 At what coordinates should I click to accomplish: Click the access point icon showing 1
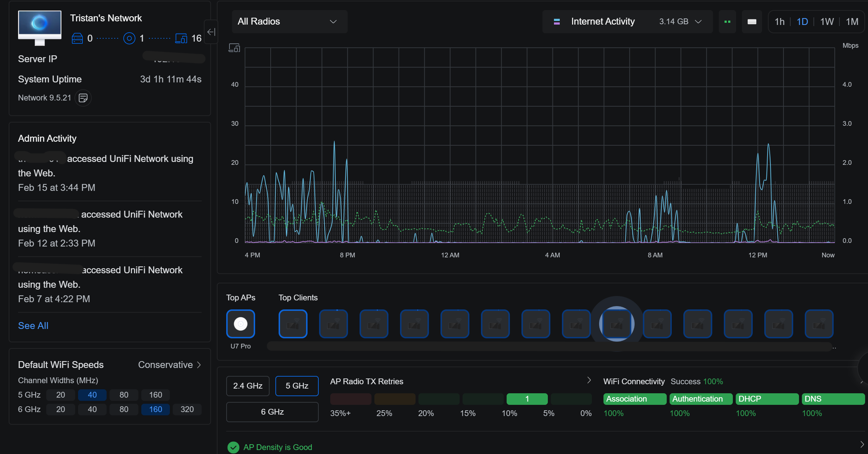point(129,38)
